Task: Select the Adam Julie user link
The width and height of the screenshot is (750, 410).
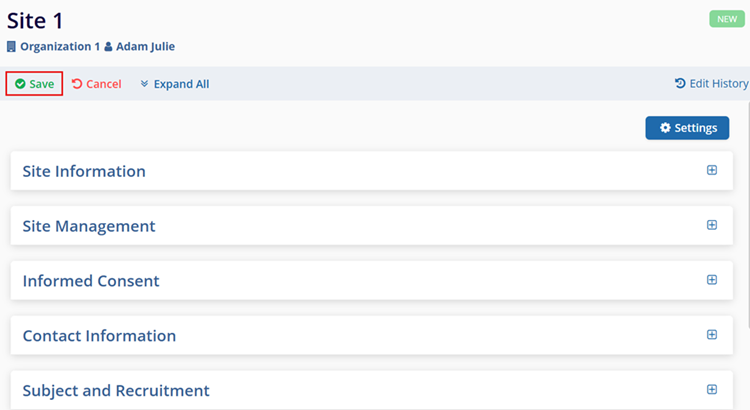Action: [145, 46]
